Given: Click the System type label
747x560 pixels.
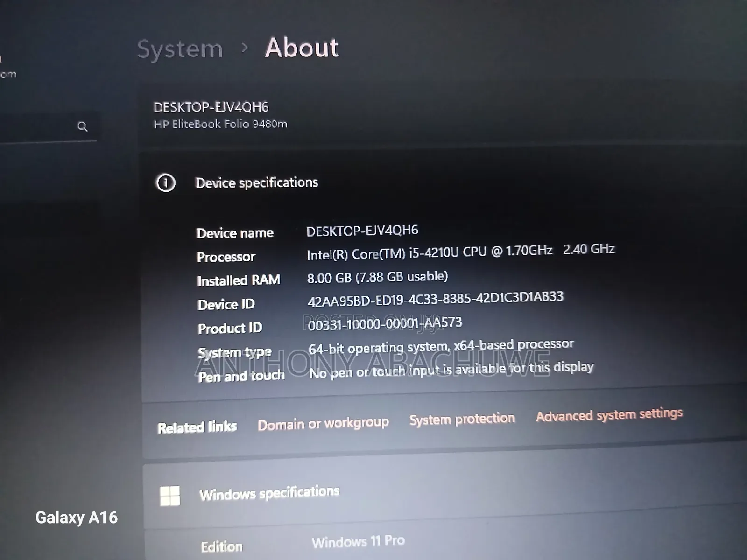Looking at the screenshot, I should tap(234, 352).
